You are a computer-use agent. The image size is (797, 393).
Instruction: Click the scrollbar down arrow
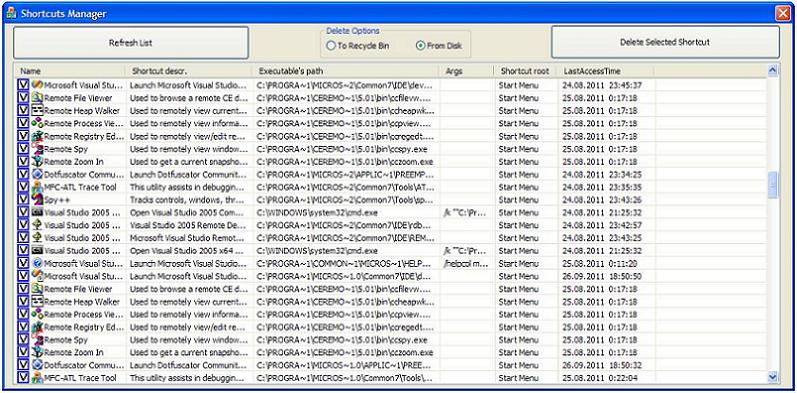773,377
